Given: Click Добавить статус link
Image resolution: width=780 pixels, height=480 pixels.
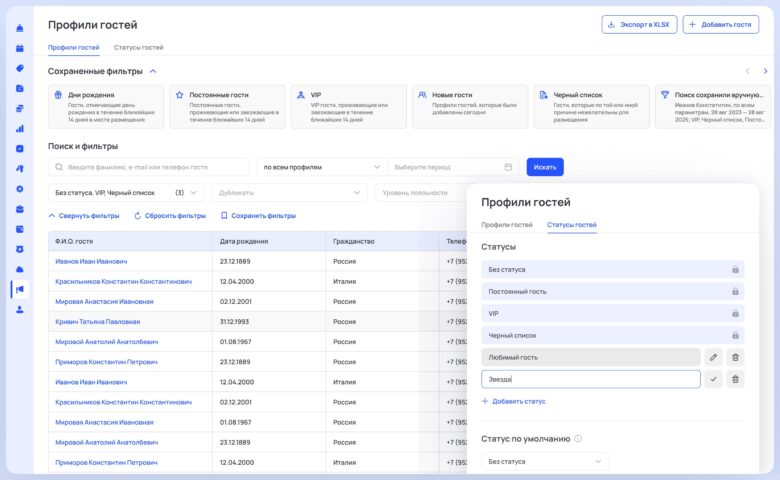Looking at the screenshot, I should (x=514, y=401).
